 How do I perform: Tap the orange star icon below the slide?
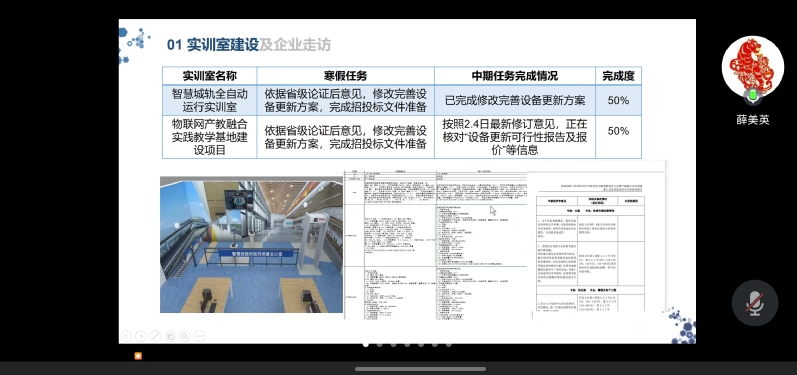coord(138,356)
